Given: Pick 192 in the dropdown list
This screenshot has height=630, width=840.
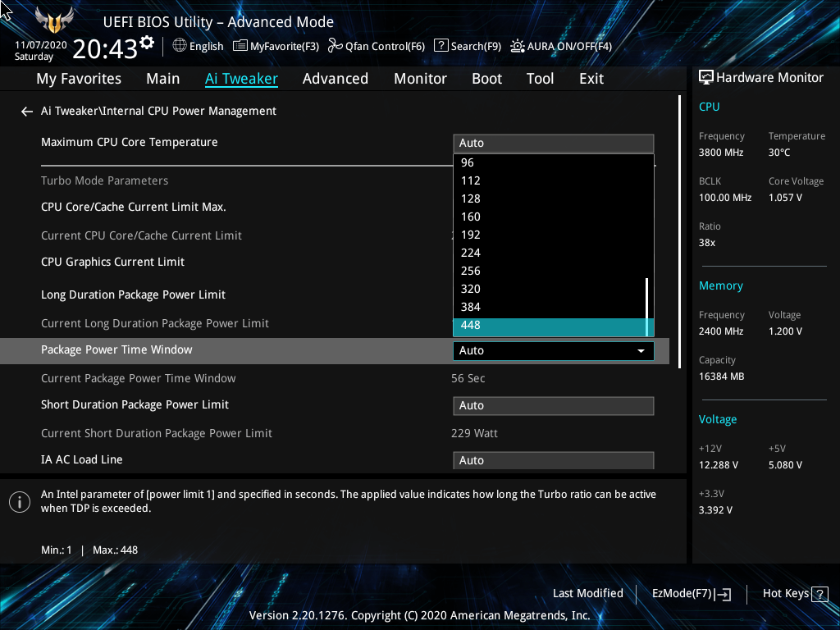Looking at the screenshot, I should pos(550,235).
